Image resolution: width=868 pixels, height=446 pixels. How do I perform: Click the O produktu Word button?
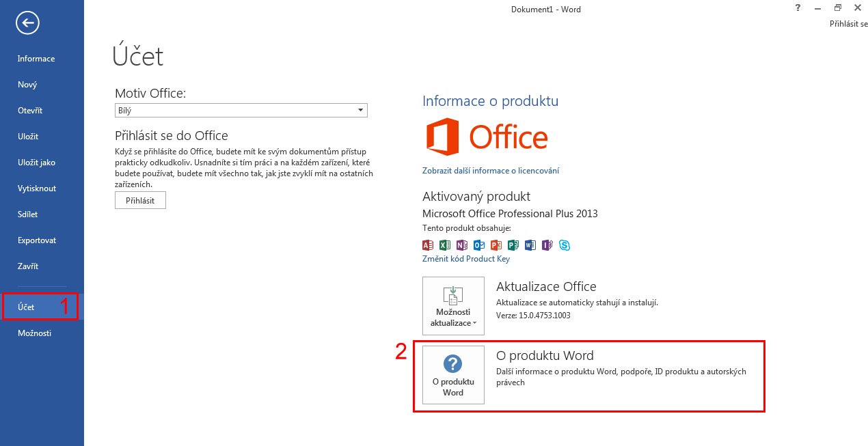pyautogui.click(x=453, y=375)
